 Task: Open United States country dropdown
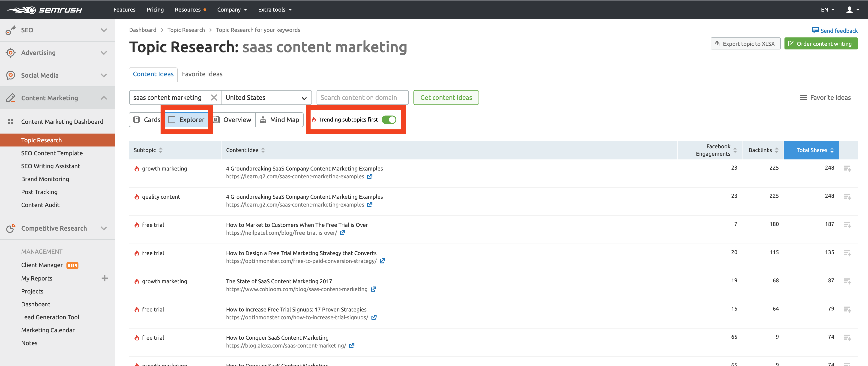click(266, 98)
